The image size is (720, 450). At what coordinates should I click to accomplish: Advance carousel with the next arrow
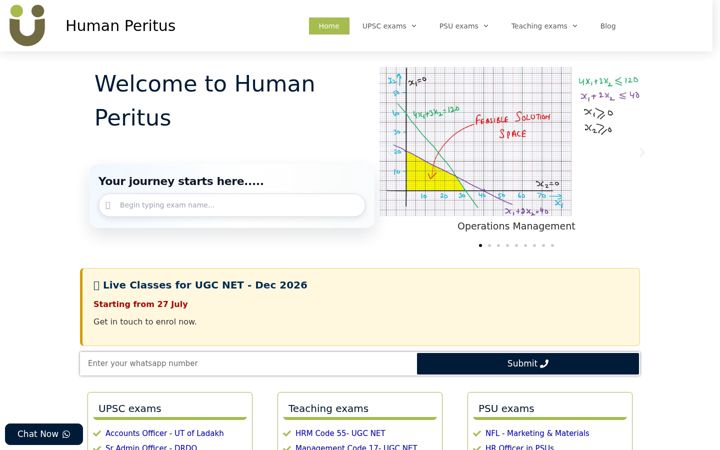tap(642, 152)
